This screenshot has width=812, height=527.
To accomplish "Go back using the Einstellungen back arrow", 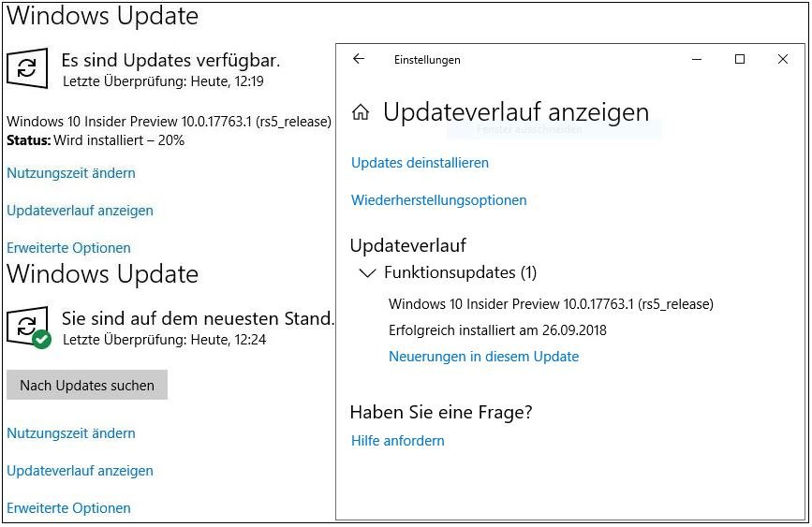I will pyautogui.click(x=358, y=59).
